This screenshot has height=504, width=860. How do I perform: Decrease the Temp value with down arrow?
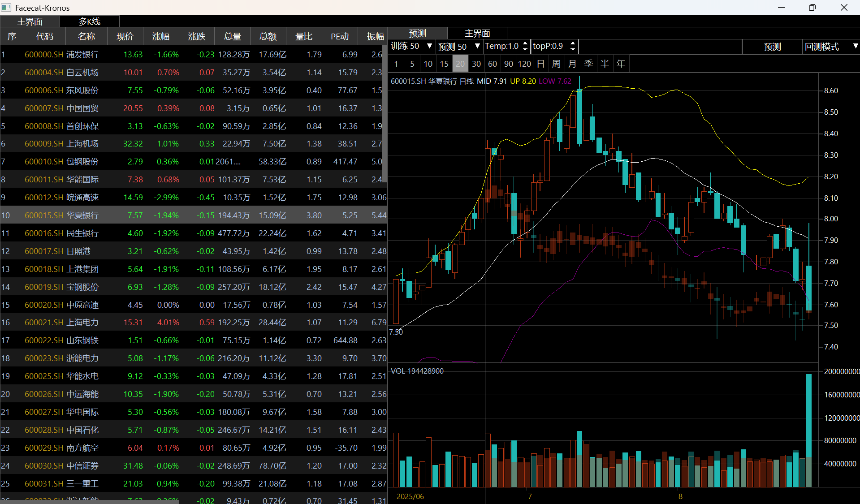click(525, 49)
